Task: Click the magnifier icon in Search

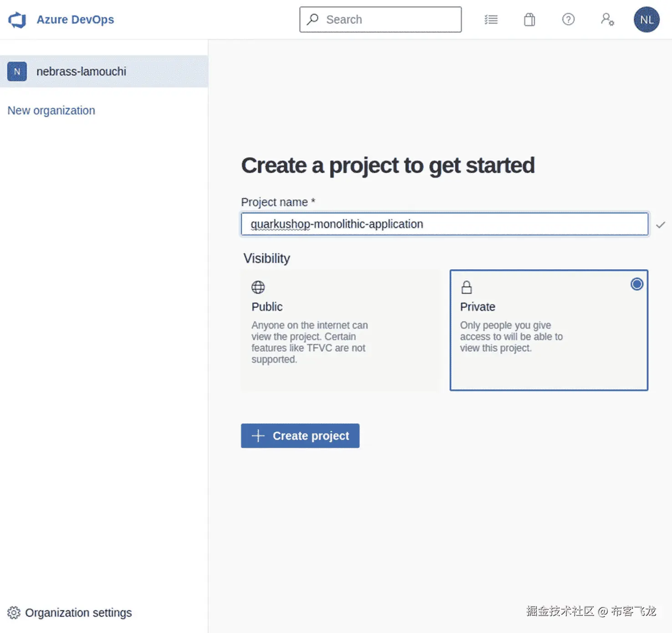Action: tap(313, 20)
